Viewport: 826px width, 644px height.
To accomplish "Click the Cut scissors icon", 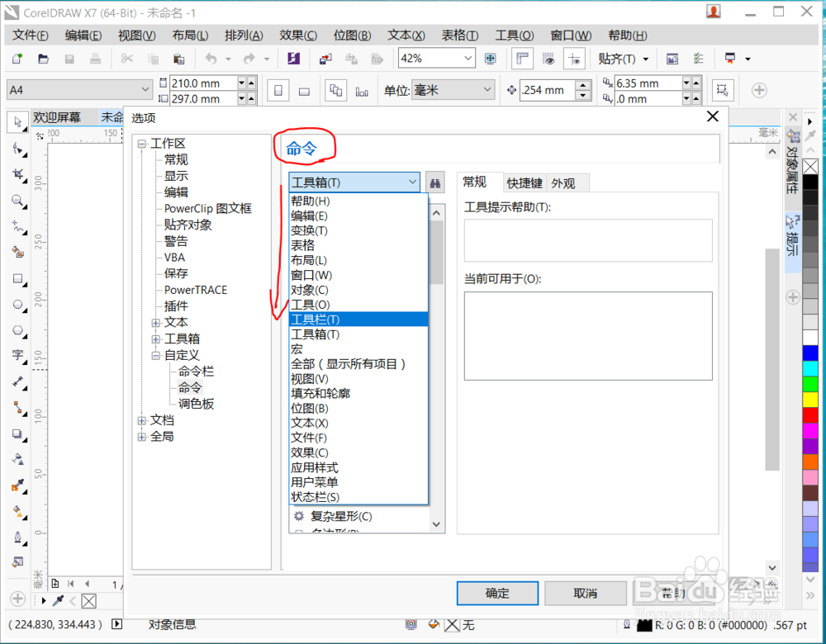I will (x=127, y=59).
